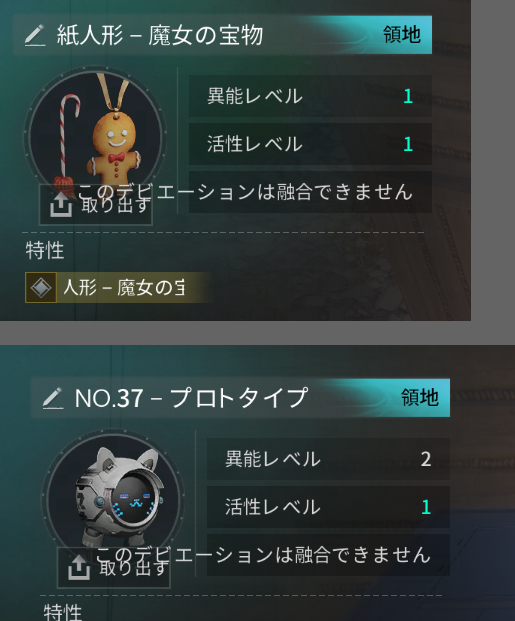Click the diamond trait icon under 特性
The width and height of the screenshot is (515, 621).
[41, 288]
